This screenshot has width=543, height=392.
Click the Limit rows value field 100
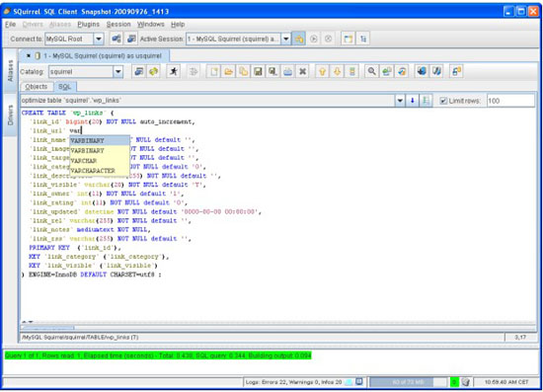[510, 101]
